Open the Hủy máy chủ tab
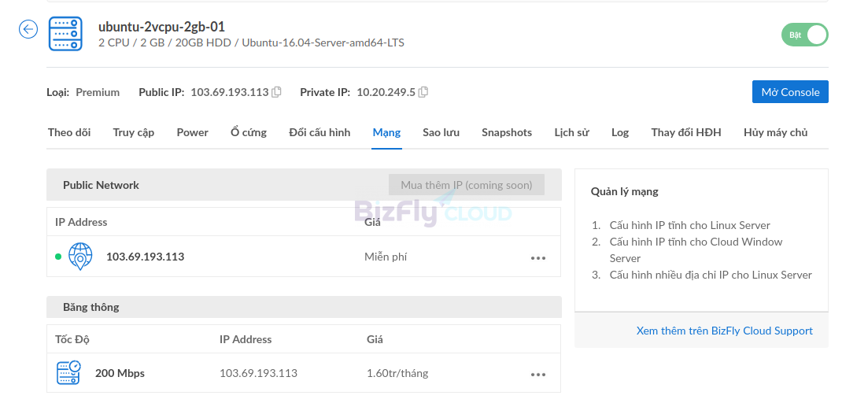 point(776,132)
